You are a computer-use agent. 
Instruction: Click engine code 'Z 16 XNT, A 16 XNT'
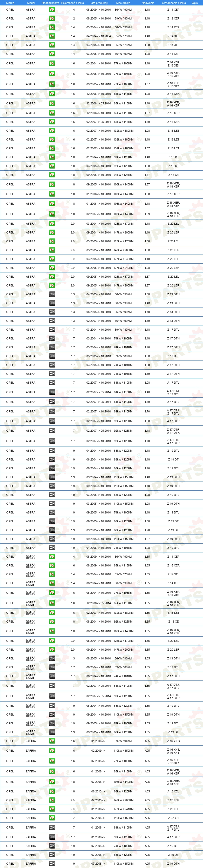(173, 751)
